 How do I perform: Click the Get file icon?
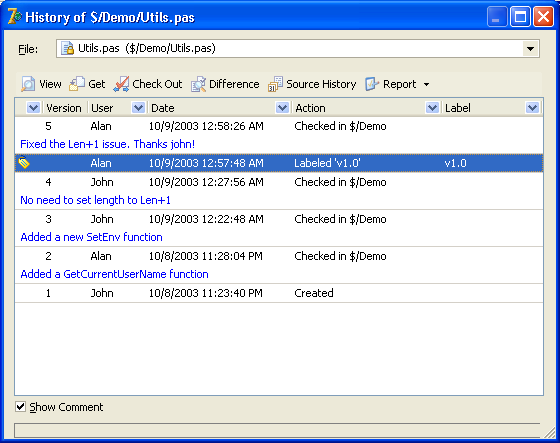pyautogui.click(x=77, y=84)
